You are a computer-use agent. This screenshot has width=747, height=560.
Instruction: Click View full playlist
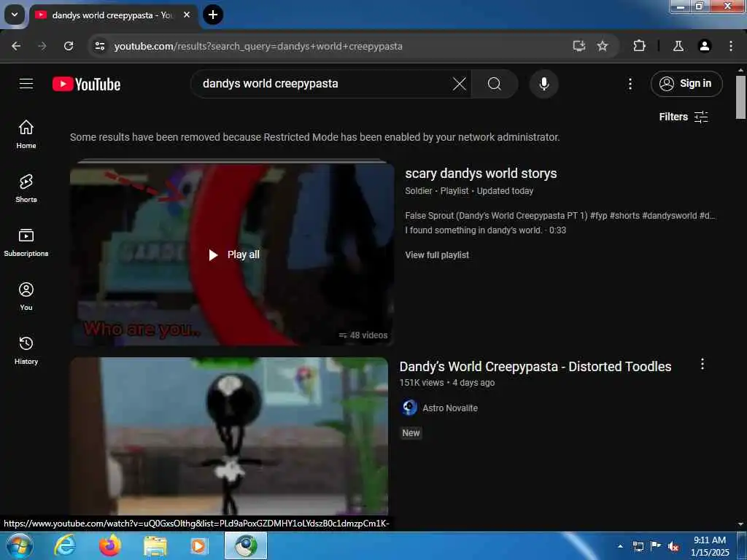pyautogui.click(x=437, y=254)
